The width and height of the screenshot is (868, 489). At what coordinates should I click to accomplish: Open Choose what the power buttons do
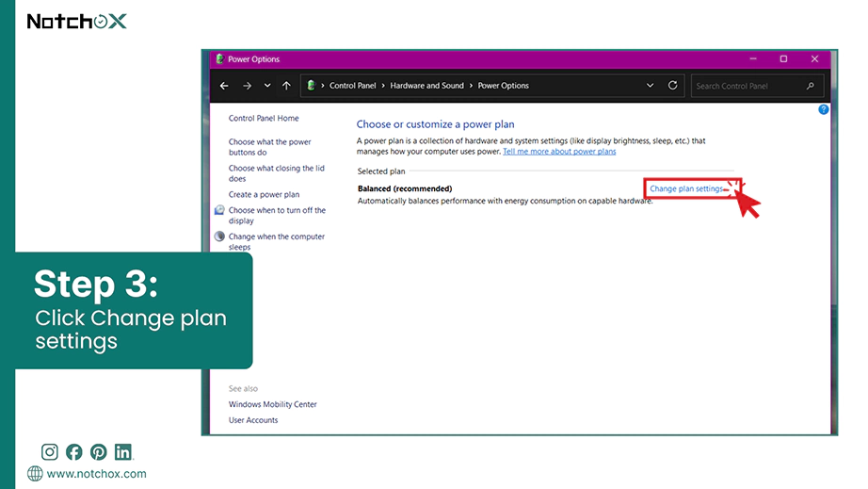pyautogui.click(x=269, y=147)
